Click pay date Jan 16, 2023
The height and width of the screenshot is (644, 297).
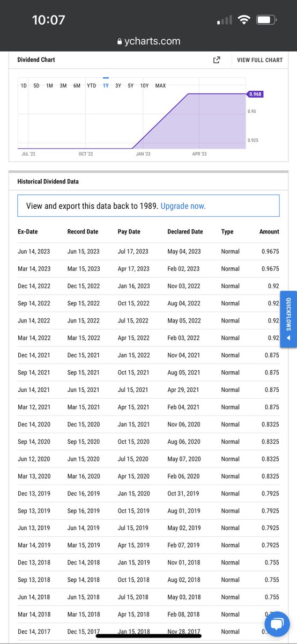coord(133,286)
